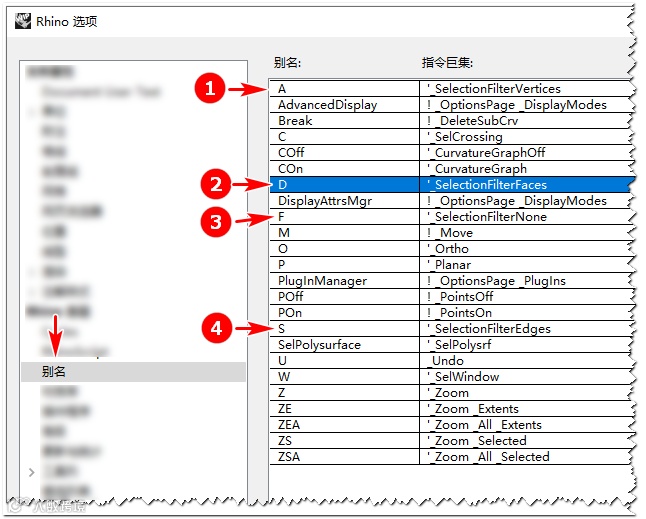The width and height of the screenshot is (646, 519).
Task: Select alias cell 'ZSA'
Action: [x=344, y=457]
